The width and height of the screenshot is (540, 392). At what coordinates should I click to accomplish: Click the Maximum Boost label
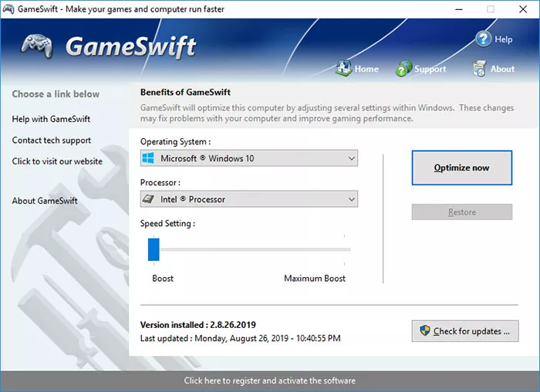pyautogui.click(x=315, y=279)
